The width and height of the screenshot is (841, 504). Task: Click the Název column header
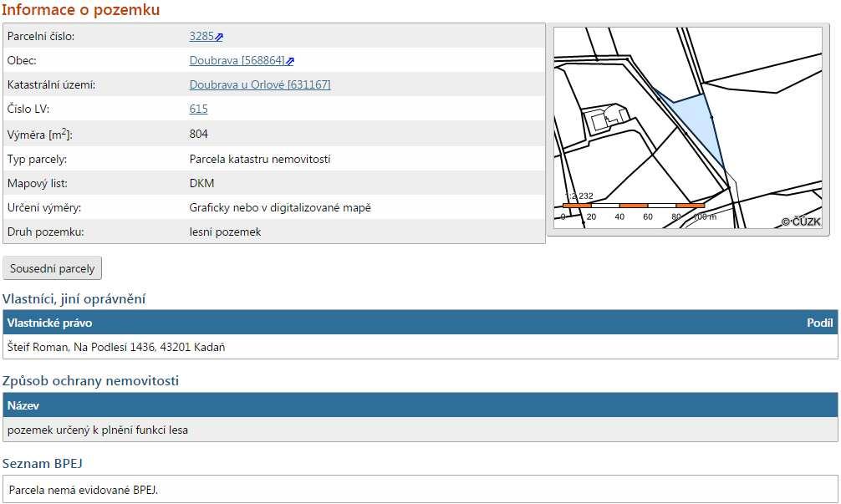click(23, 405)
